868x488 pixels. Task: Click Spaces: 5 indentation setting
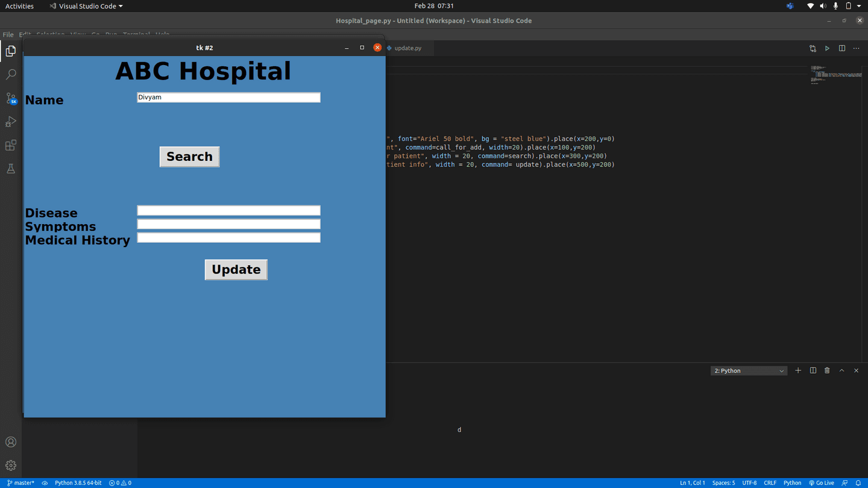point(723,483)
